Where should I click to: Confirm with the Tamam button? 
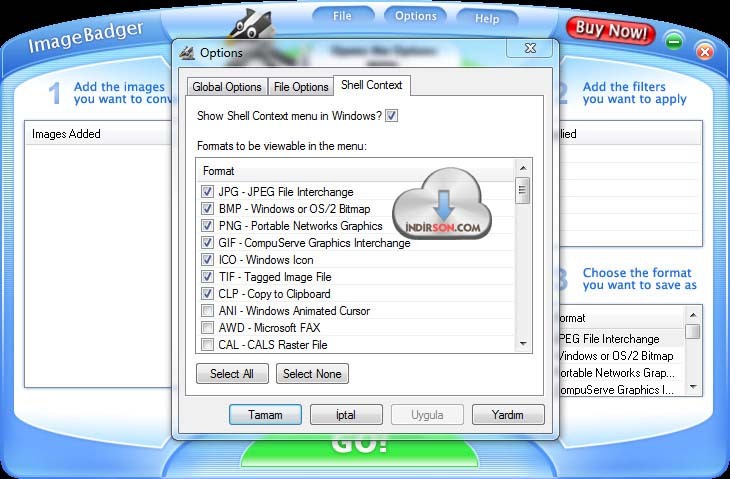click(x=265, y=415)
